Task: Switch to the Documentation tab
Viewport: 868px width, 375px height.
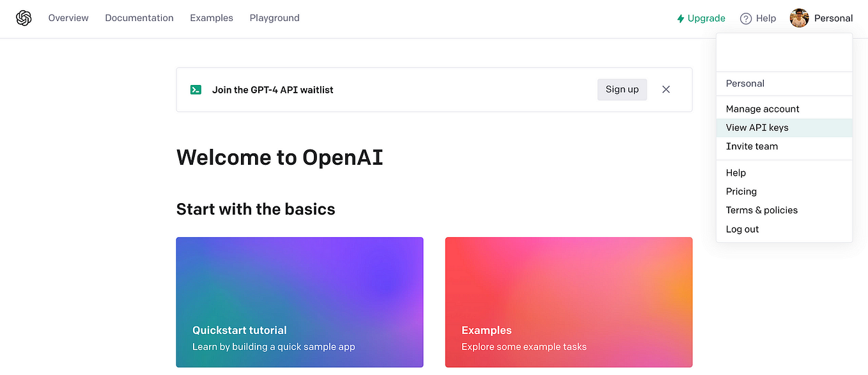Action: click(139, 18)
